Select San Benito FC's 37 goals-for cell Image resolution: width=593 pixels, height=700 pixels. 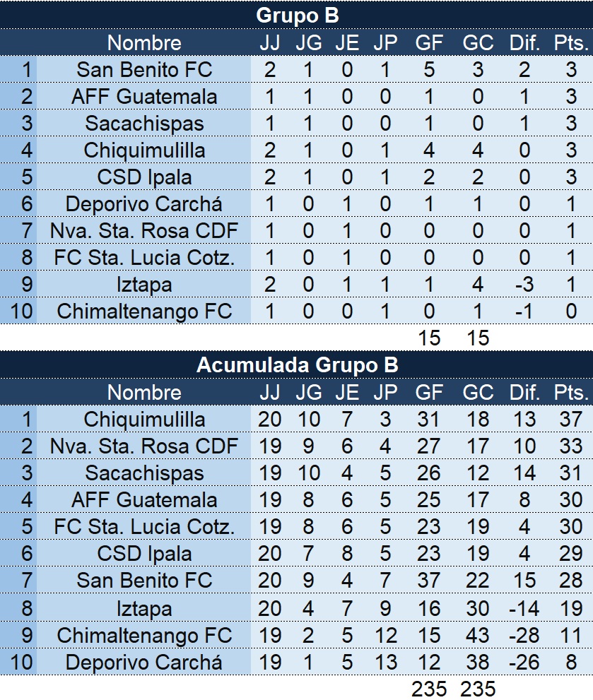click(429, 581)
